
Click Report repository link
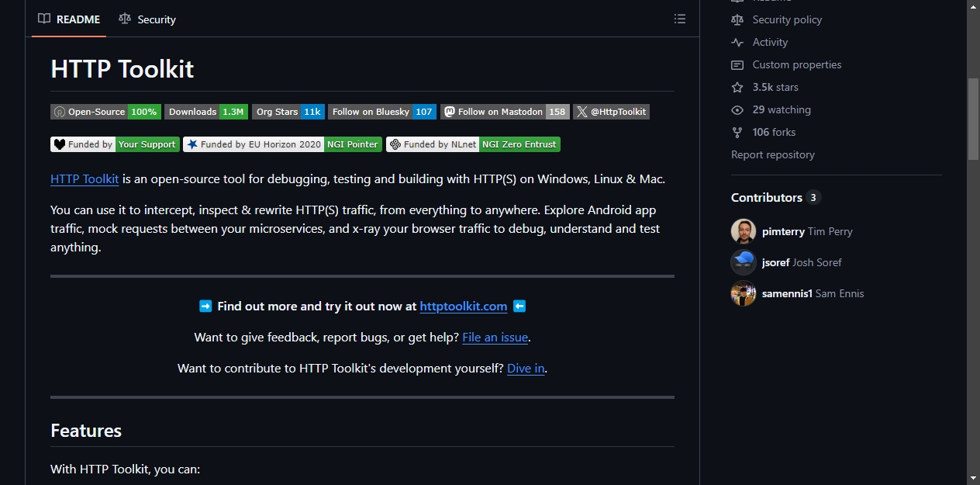[x=773, y=154]
